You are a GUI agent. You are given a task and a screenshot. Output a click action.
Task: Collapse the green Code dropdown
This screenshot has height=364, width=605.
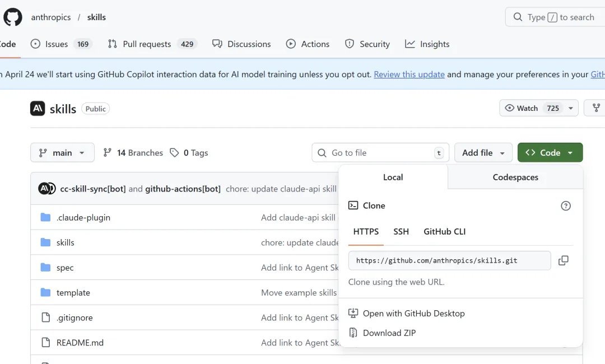point(550,153)
